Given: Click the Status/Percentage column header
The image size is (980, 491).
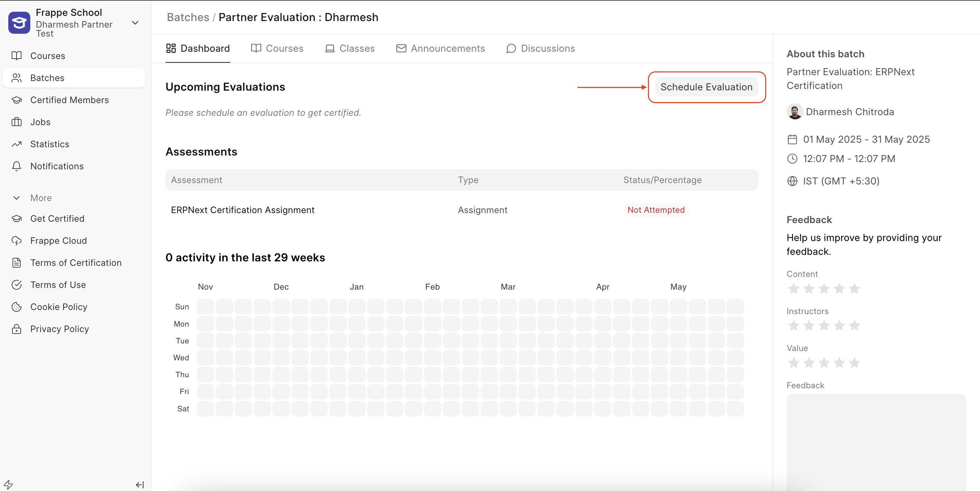Looking at the screenshot, I should pos(662,180).
